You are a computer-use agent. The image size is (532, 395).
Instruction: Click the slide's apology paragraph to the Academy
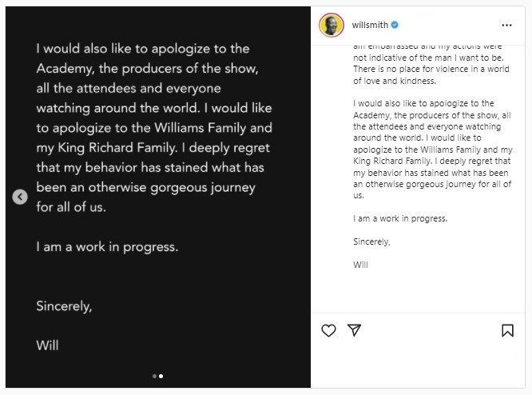153,128
